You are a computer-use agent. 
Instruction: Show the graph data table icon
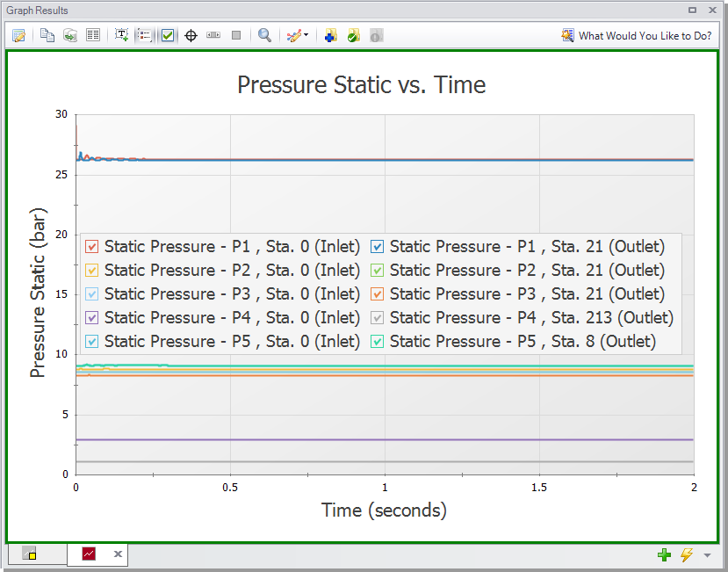click(x=93, y=35)
